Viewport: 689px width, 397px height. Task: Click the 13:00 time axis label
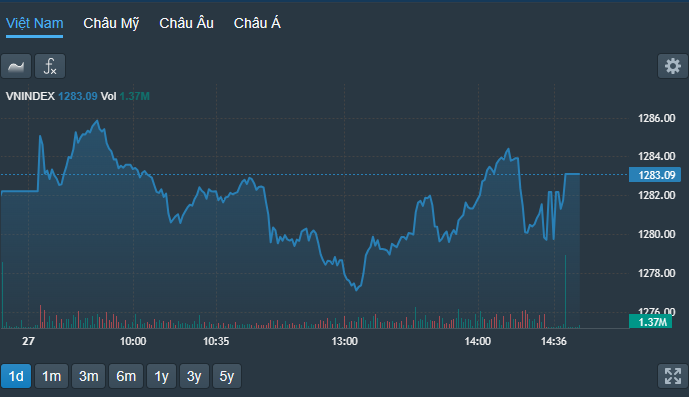coord(344,341)
